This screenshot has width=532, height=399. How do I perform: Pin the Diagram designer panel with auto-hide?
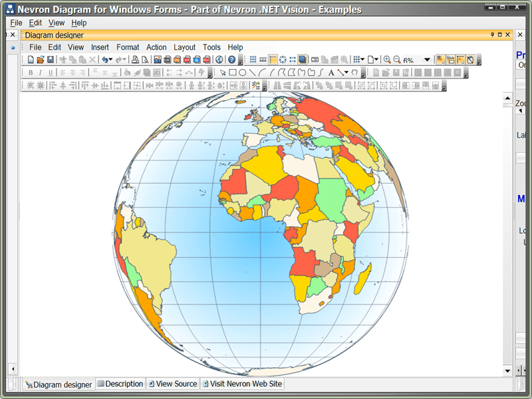click(x=492, y=35)
